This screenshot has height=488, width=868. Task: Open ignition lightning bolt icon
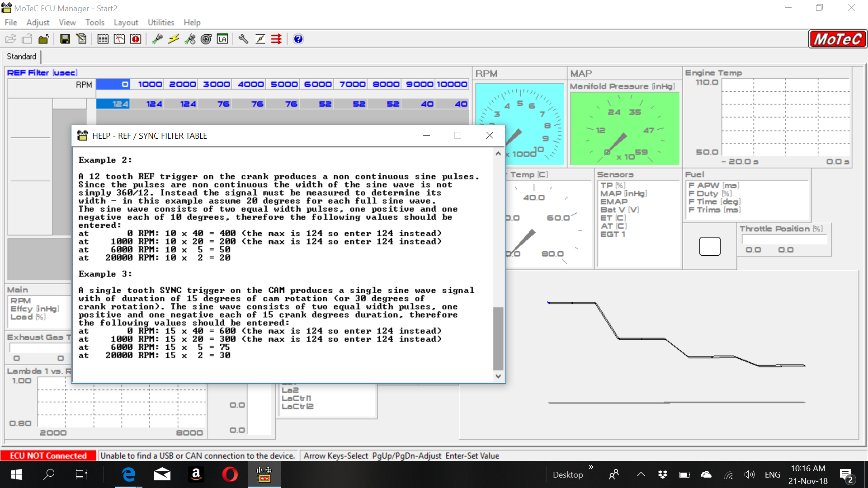174,39
